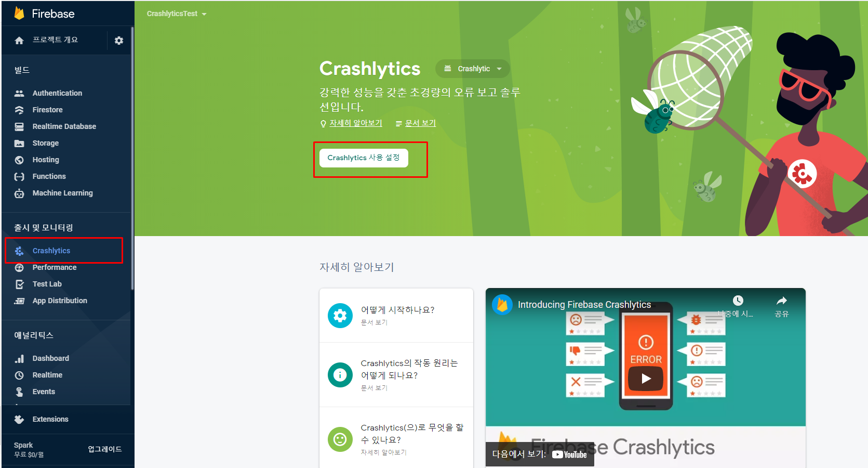868x468 pixels.
Task: Click the Spark plan label
Action: point(23,445)
